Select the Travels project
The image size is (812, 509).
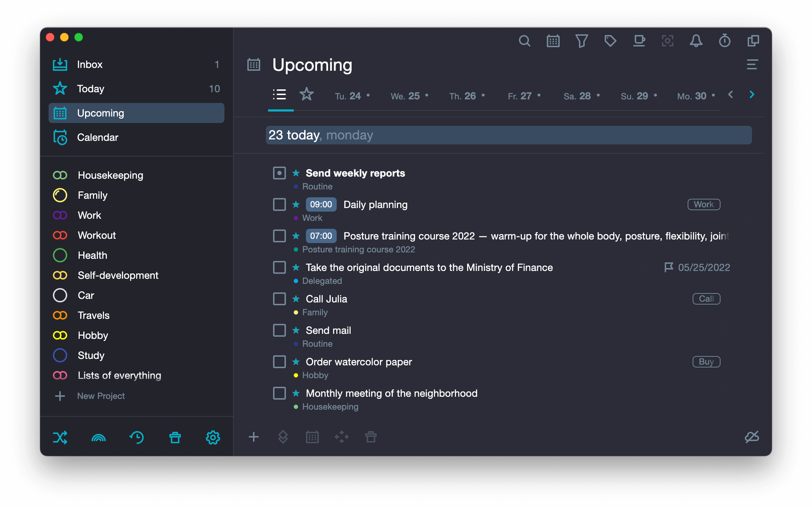click(x=137, y=315)
